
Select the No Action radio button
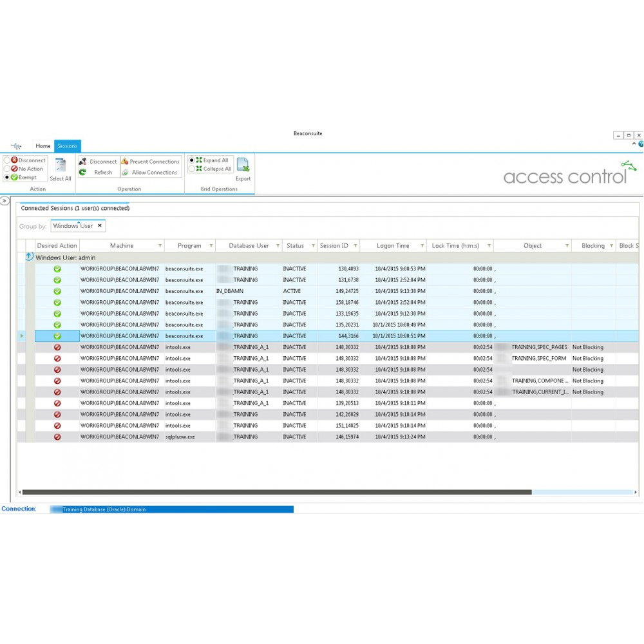7,169
